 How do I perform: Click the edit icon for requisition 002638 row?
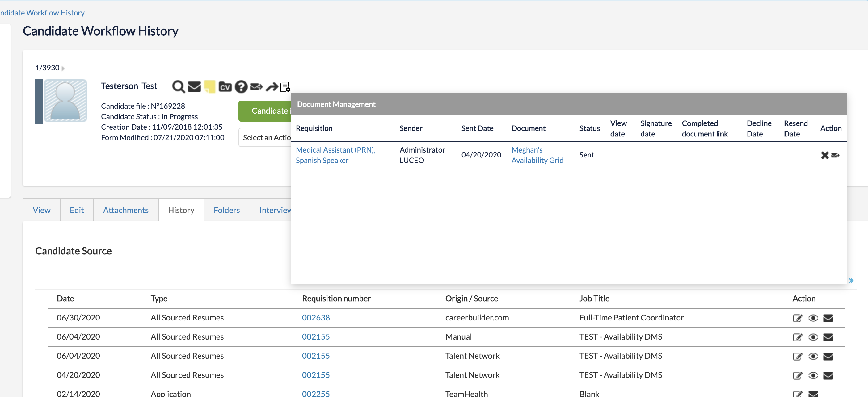(x=797, y=318)
